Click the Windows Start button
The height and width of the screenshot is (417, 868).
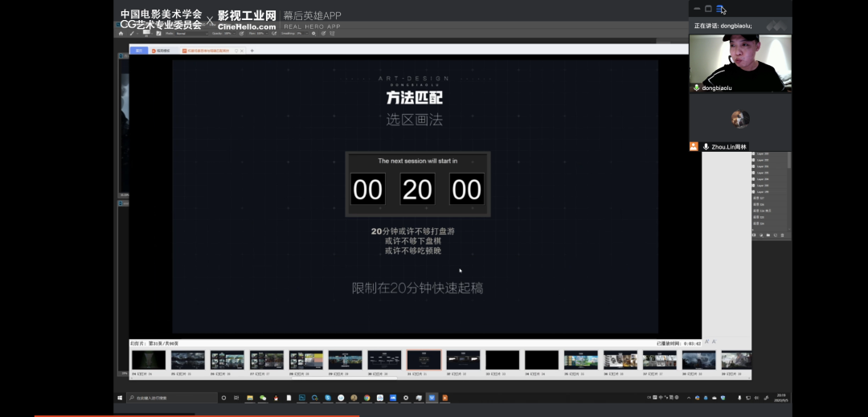[x=121, y=398]
